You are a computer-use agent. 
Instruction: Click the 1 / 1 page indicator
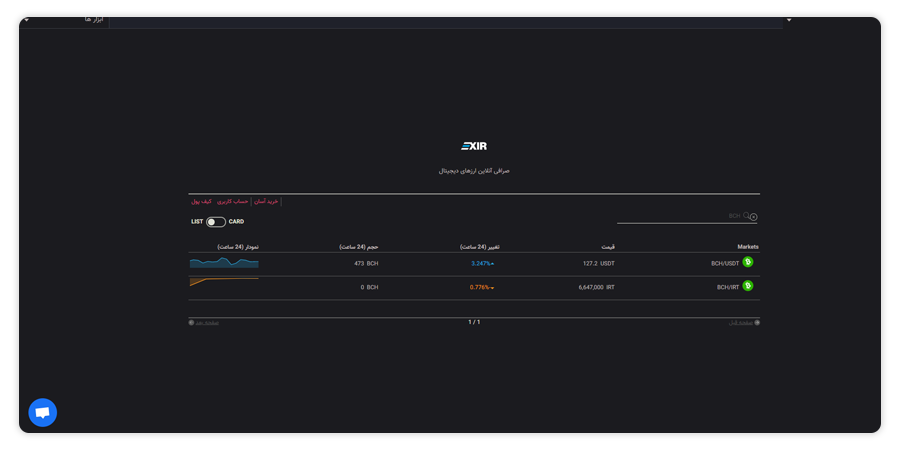tap(474, 322)
